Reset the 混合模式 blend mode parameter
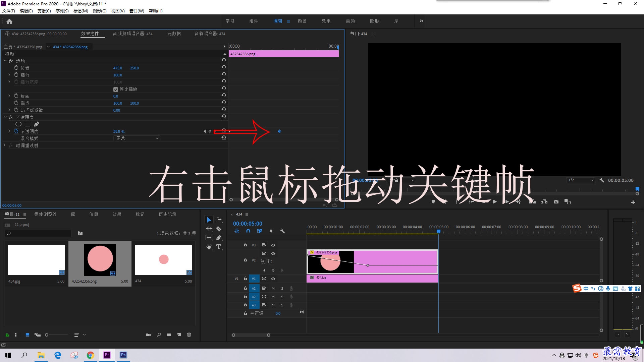Viewport: 644px width, 362px height. 224,137
